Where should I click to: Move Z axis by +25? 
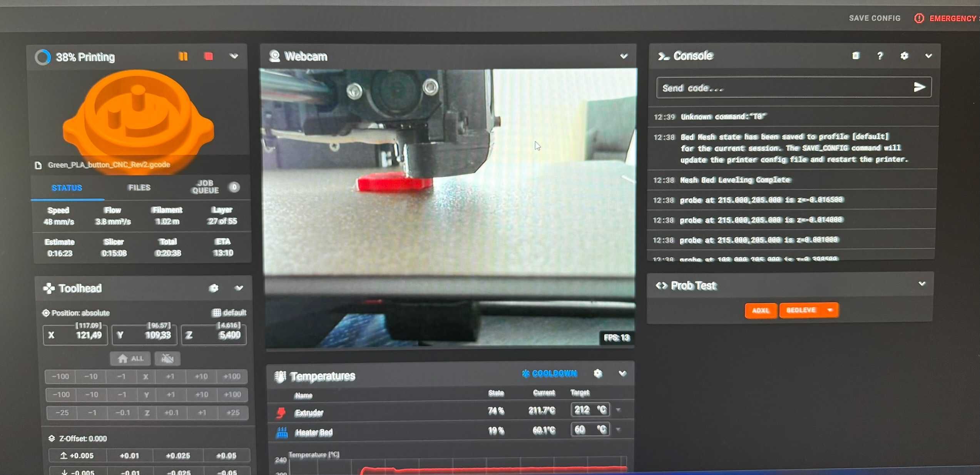[x=233, y=413]
